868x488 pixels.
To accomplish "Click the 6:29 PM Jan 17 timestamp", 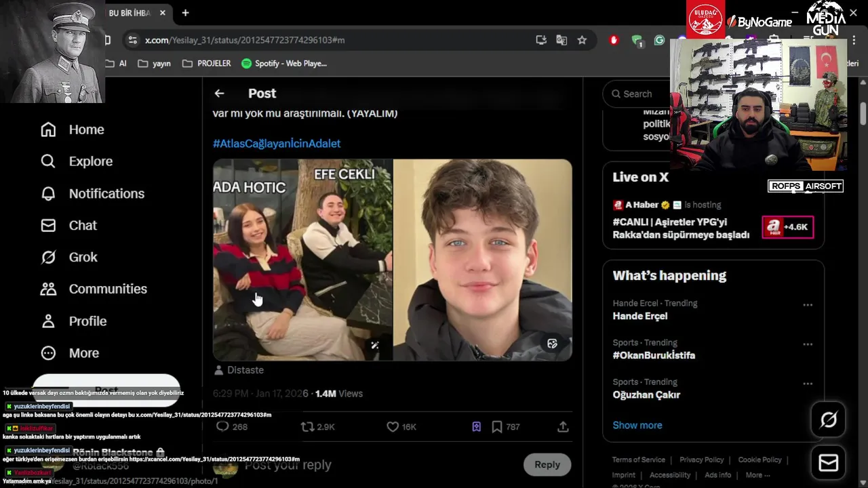I will click(x=260, y=393).
